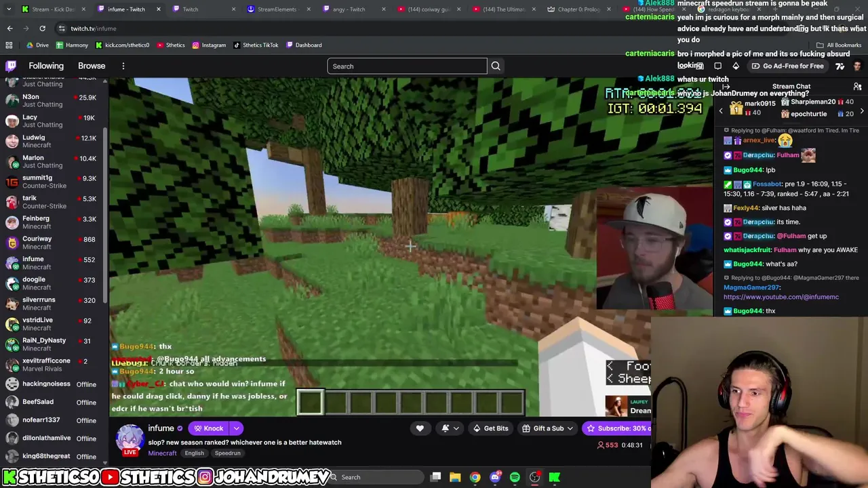
Task: Open the Browse page
Action: [x=92, y=66]
